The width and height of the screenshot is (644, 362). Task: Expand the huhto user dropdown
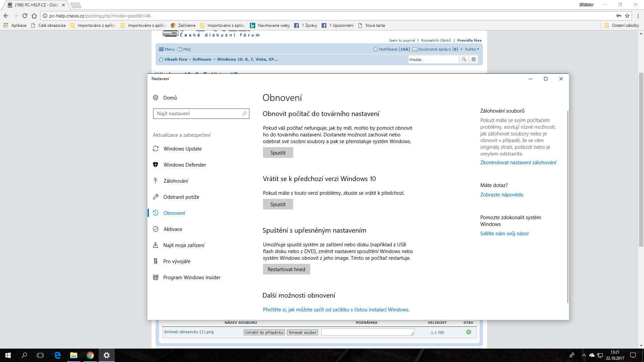(x=472, y=49)
